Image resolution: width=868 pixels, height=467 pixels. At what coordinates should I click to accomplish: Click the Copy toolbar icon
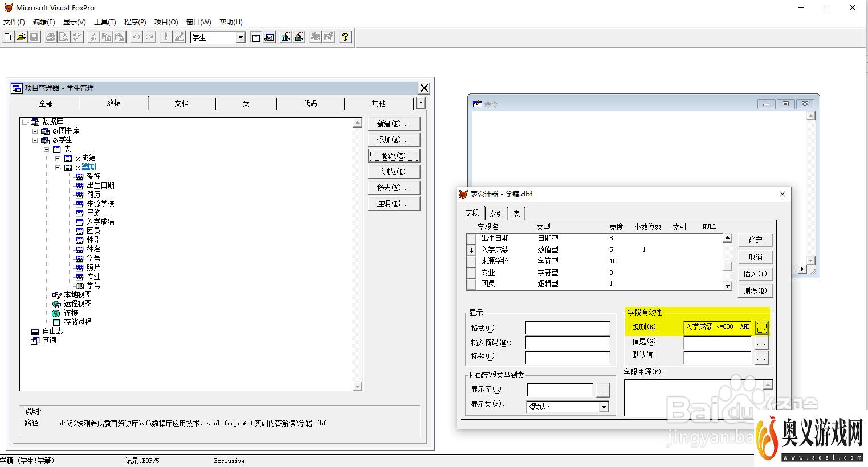(x=106, y=37)
